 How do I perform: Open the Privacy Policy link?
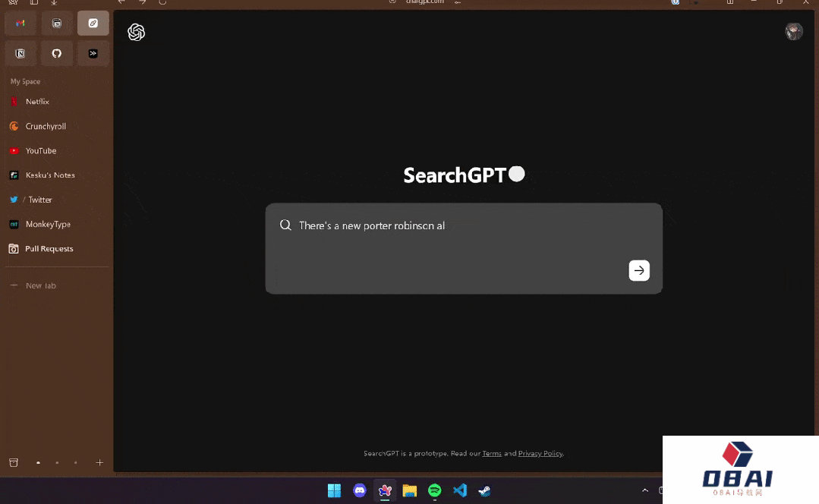point(540,453)
